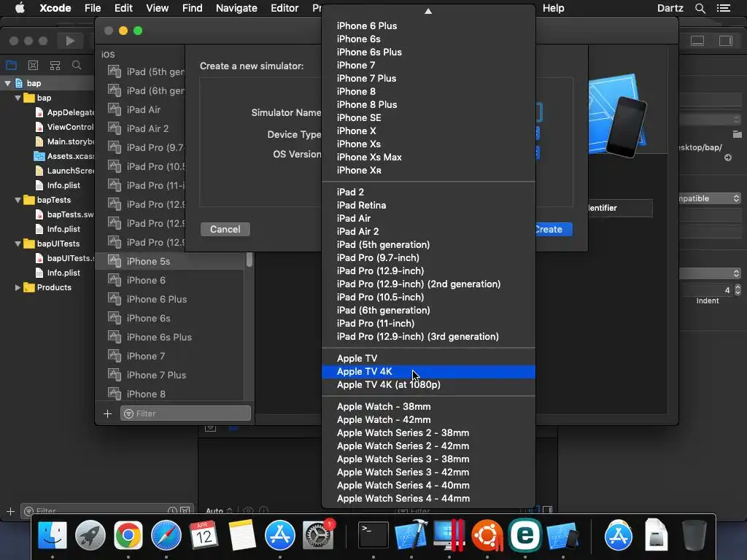
Task: Select iPhone 5s in simulators list
Action: 171,261
